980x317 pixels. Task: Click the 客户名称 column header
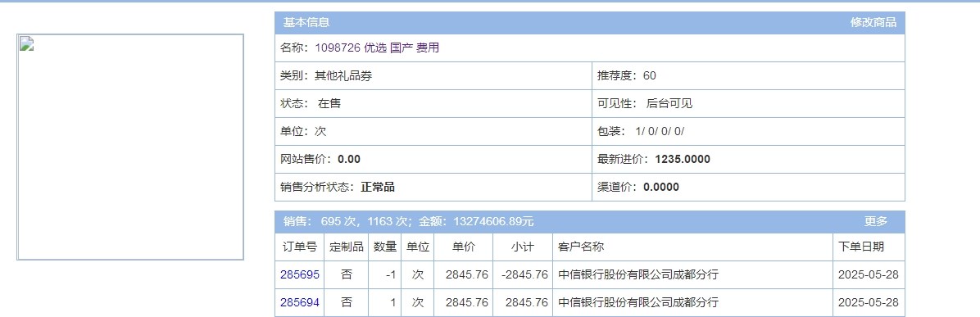[x=692, y=247]
